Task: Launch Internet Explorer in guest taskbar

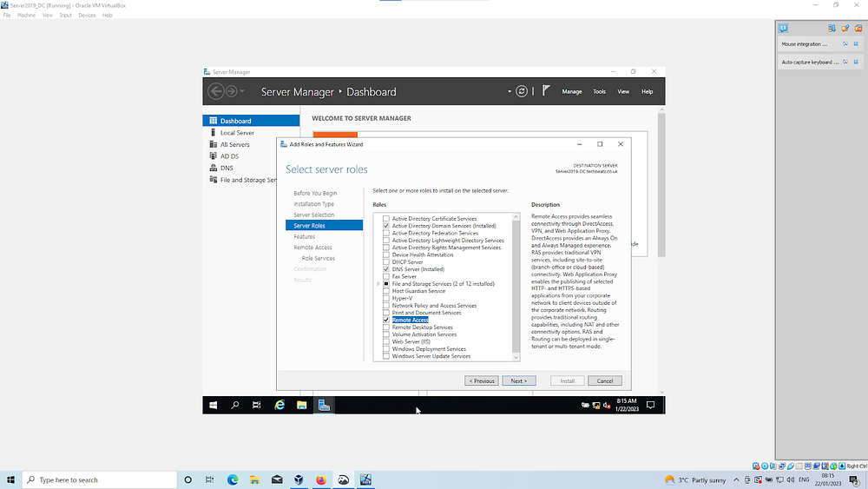Action: [279, 406]
